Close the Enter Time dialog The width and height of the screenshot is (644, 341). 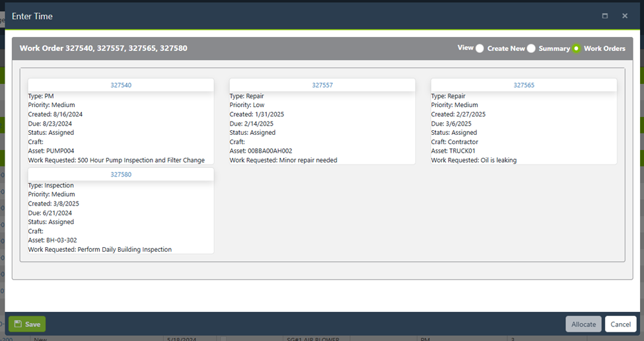625,16
